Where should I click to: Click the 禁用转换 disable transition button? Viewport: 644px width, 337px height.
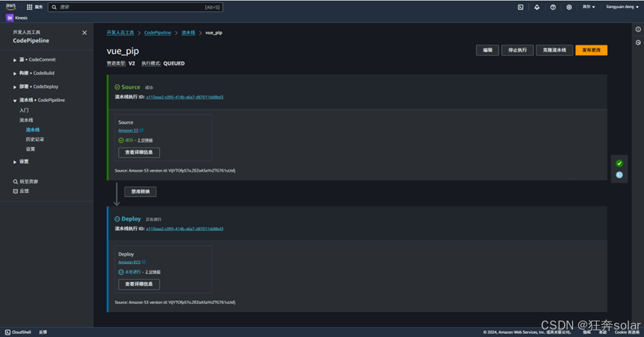[x=140, y=192]
